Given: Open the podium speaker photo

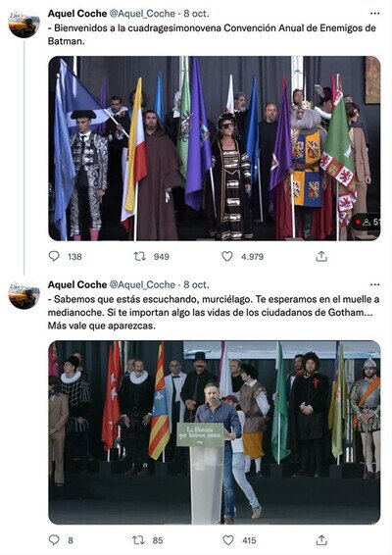Looking at the screenshot, I should coord(215,432).
